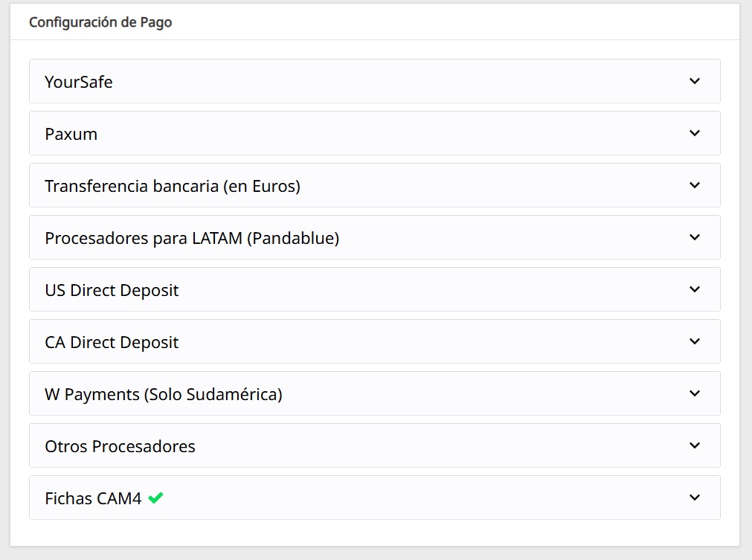Open the Otros Procesadores accordion
Screen dimensions: 752x560
375,445
